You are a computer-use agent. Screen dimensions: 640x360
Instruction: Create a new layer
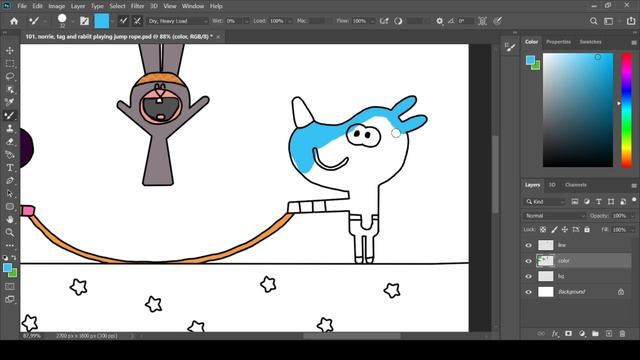(609, 333)
